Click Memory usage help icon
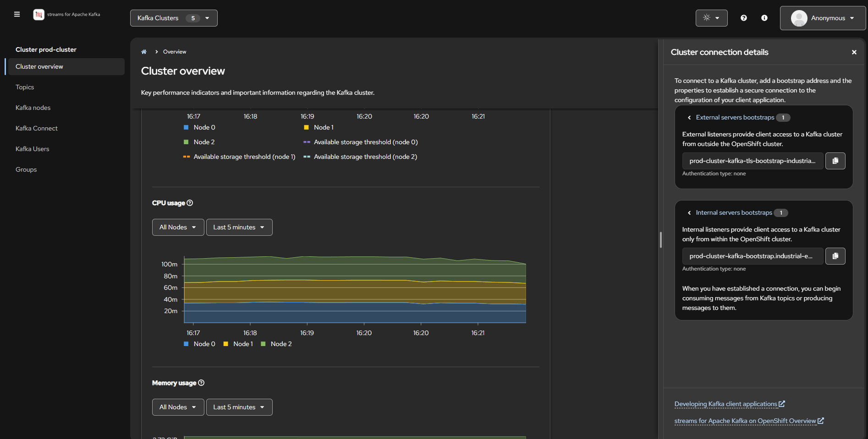 pos(201,383)
